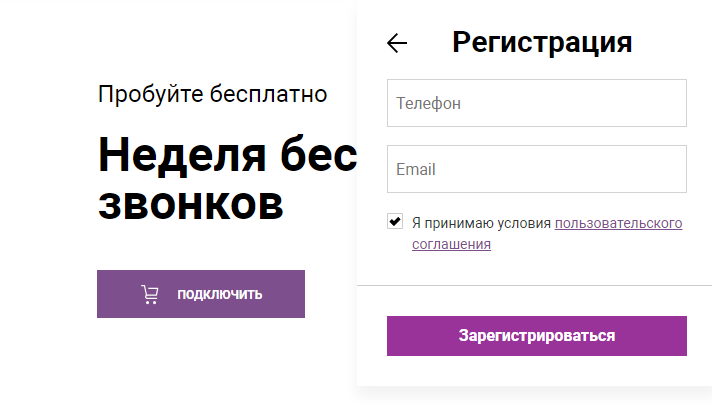Click the Я принимаю условия label

click(x=481, y=223)
